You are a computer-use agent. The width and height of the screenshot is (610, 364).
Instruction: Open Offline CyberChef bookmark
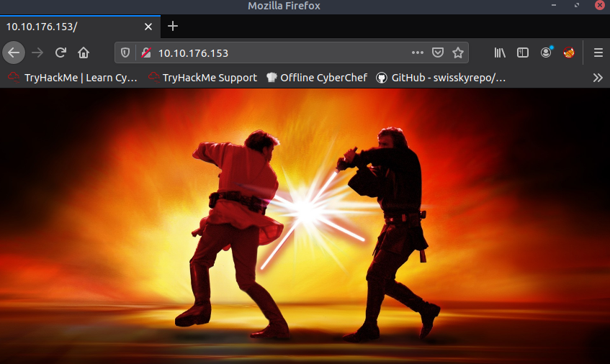pyautogui.click(x=317, y=78)
